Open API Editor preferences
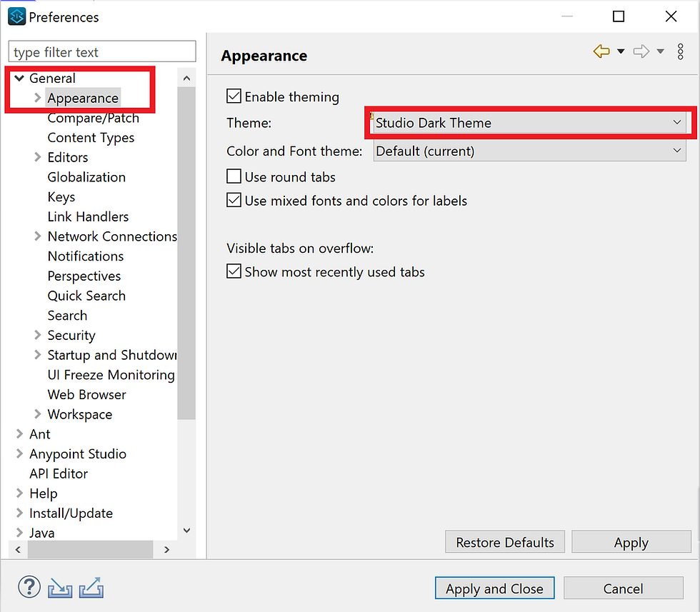The height and width of the screenshot is (612, 700). [x=59, y=473]
